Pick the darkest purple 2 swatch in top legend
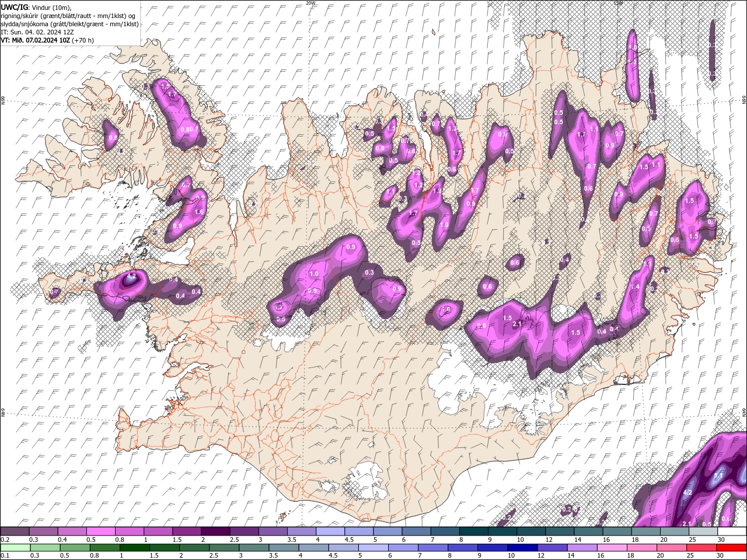The image size is (747, 560). pyautogui.click(x=215, y=531)
